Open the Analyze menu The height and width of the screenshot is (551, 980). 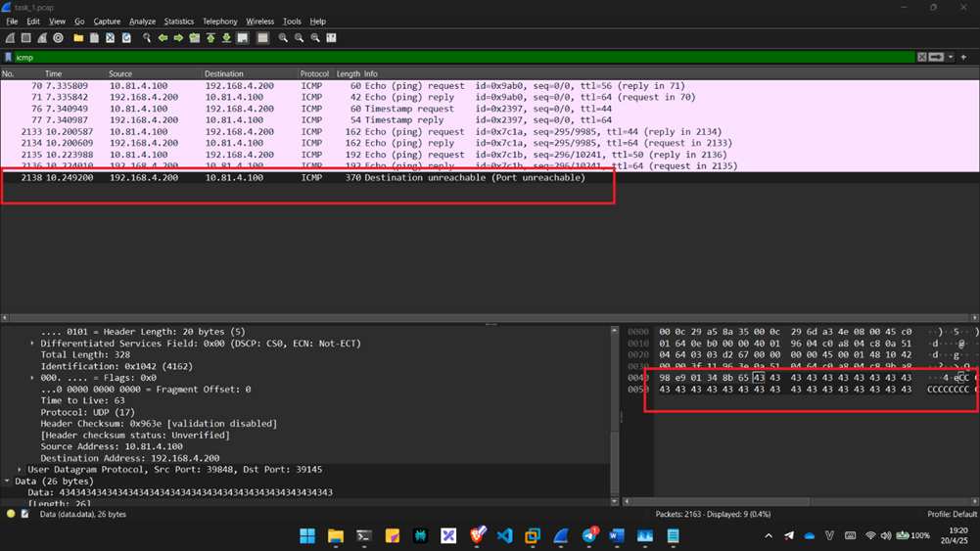click(x=143, y=22)
